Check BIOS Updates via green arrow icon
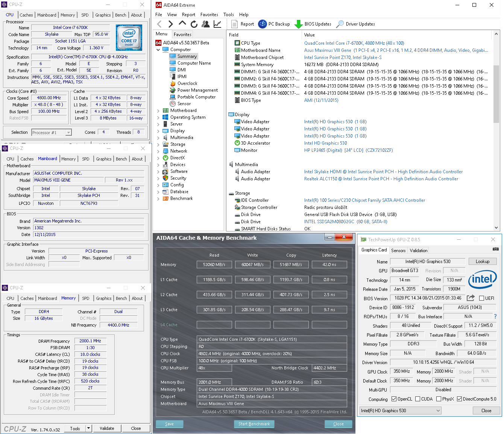 pos(298,24)
